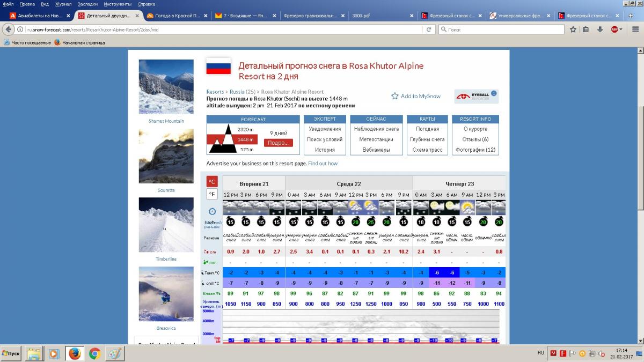This screenshot has height=362, width=644.
Task: Switch temperature units to °C
Action: point(213,181)
